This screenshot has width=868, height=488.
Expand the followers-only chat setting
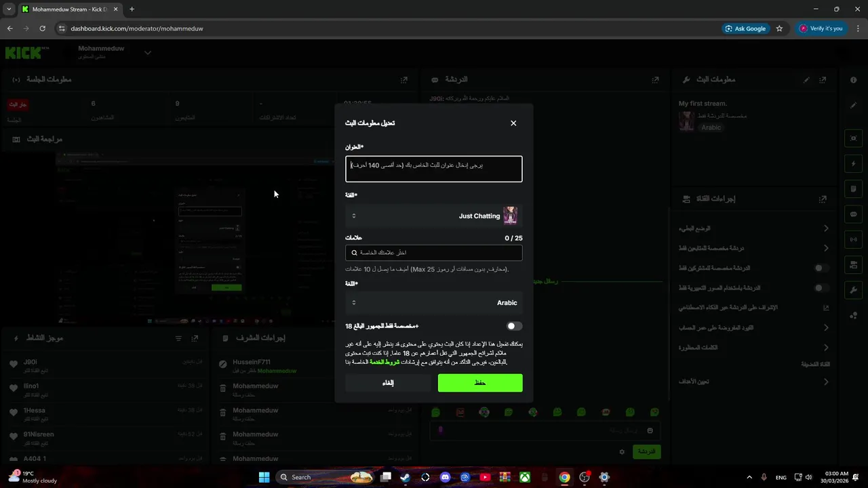pyautogui.click(x=753, y=248)
